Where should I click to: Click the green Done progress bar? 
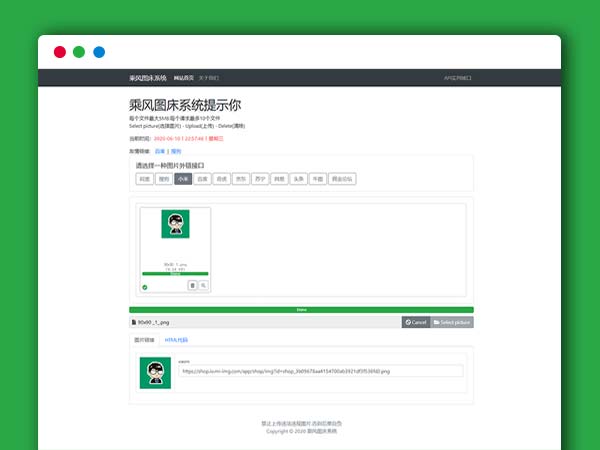pyautogui.click(x=301, y=310)
